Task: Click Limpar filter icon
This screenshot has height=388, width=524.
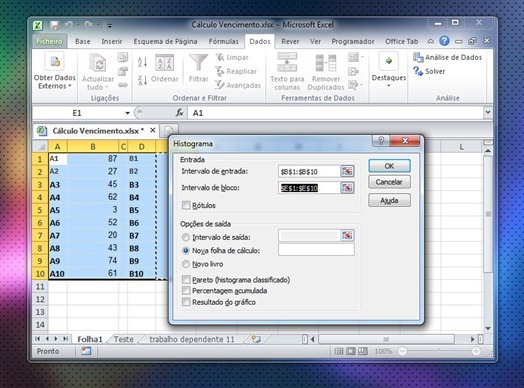Action: coord(232,57)
